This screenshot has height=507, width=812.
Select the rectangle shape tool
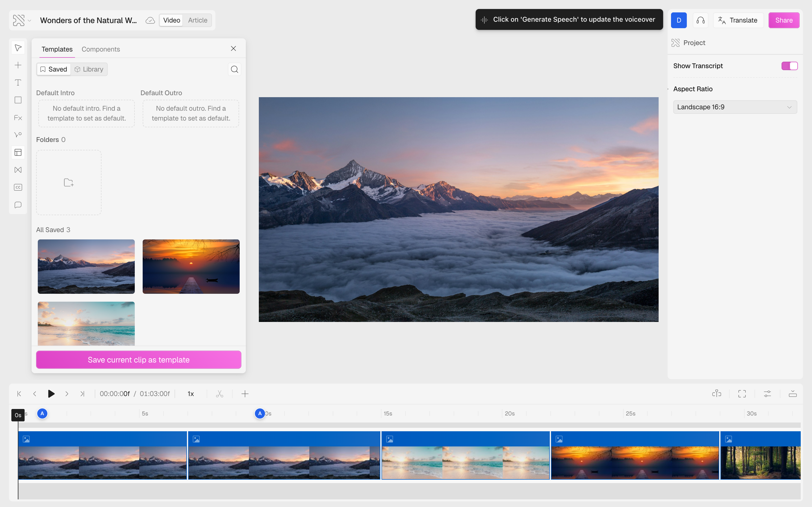(18, 100)
